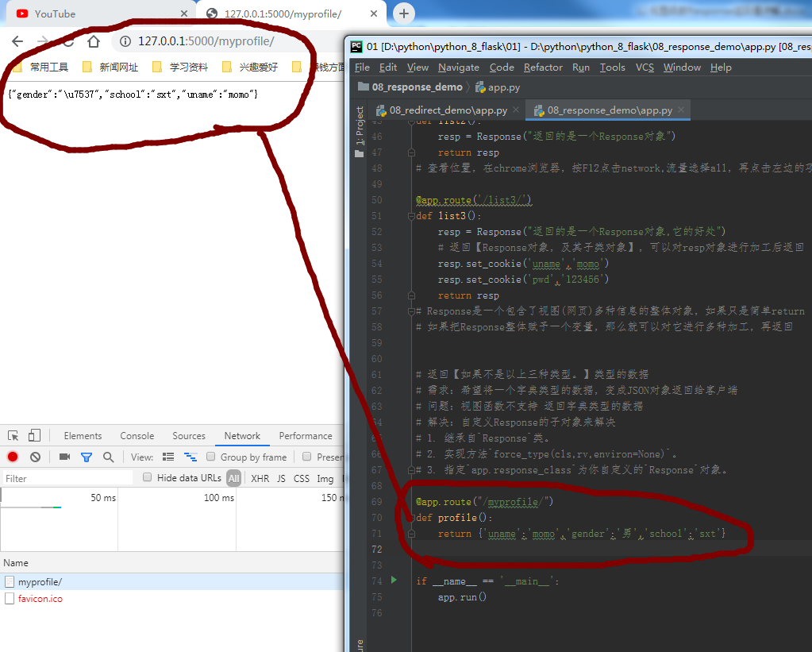
Task: Open the DevTools Elements tab
Action: click(x=83, y=436)
